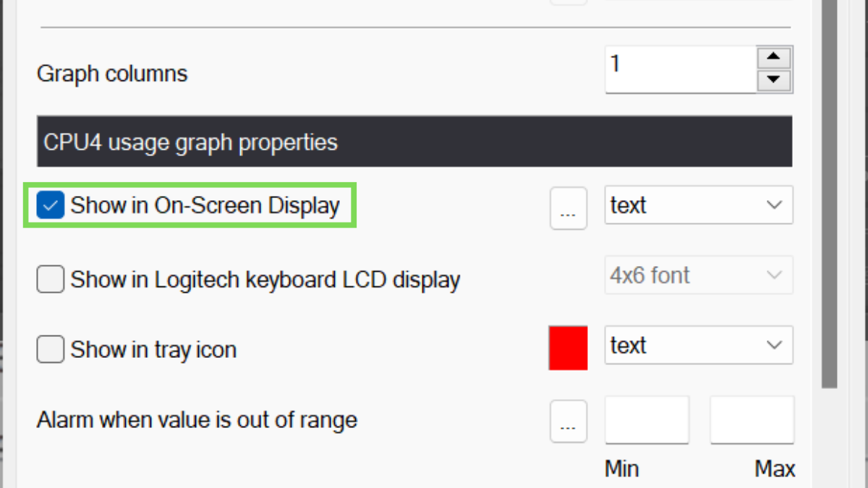The height and width of the screenshot is (488, 868).
Task: Expand the tray icon text dropdown
Action: pos(698,346)
